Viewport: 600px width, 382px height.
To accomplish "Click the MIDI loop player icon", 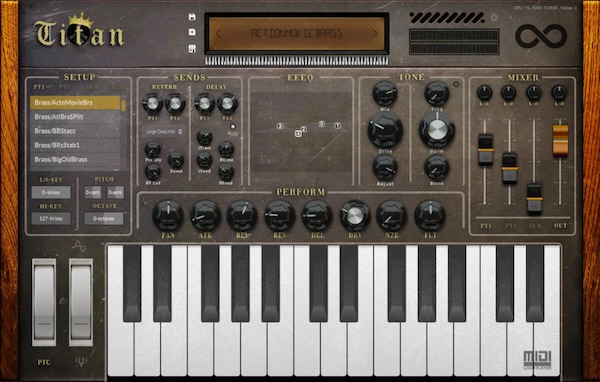I will tap(537, 360).
